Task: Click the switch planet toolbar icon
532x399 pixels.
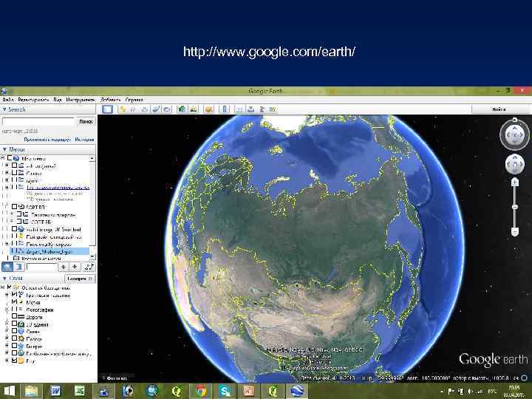Action: click(x=208, y=109)
